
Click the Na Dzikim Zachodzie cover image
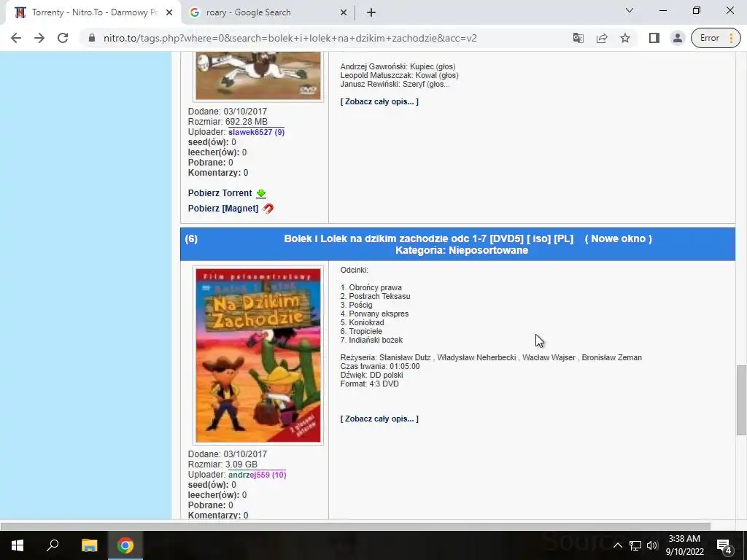pos(258,355)
